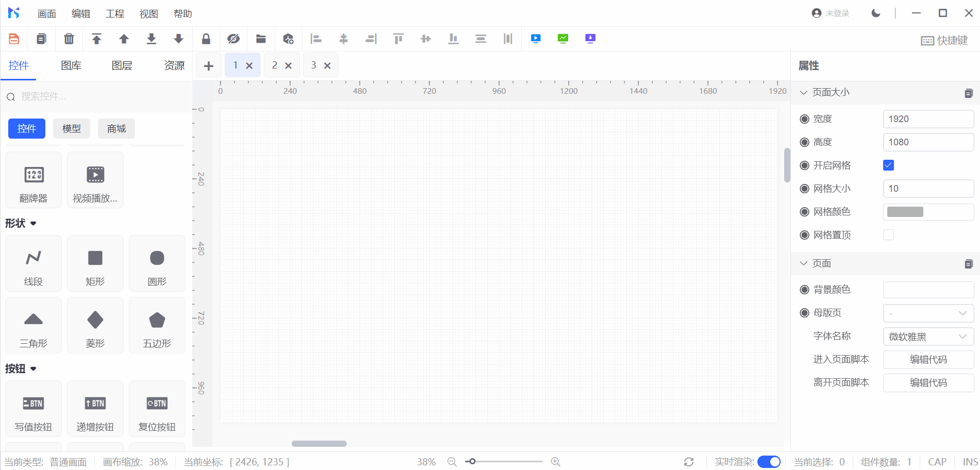
Task: Toggle dark mode moon icon
Action: tap(876, 13)
